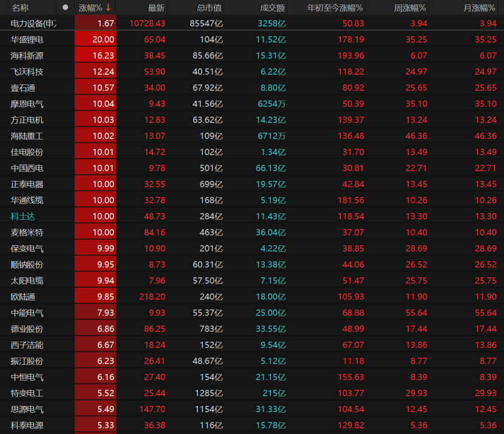Select the 中国西电 row

point(27,168)
